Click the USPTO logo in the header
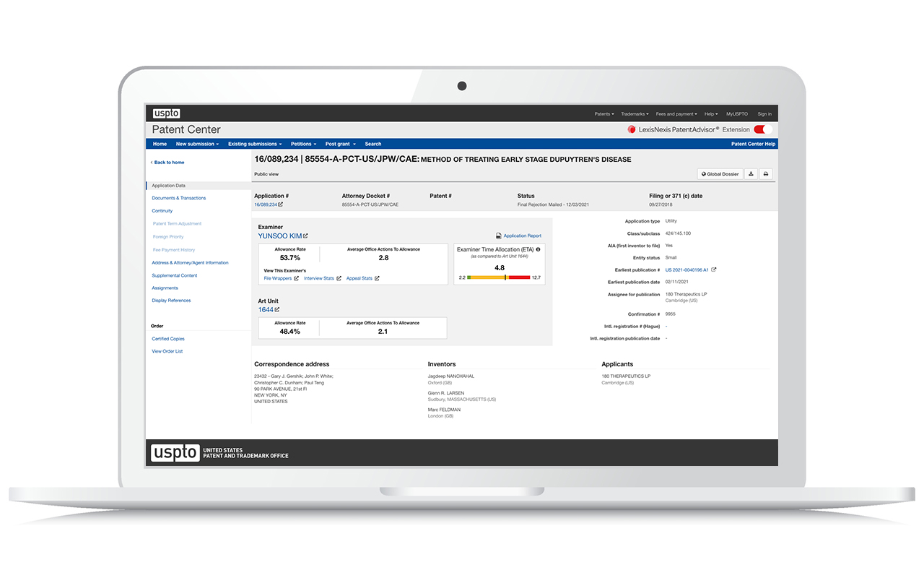 pos(165,113)
